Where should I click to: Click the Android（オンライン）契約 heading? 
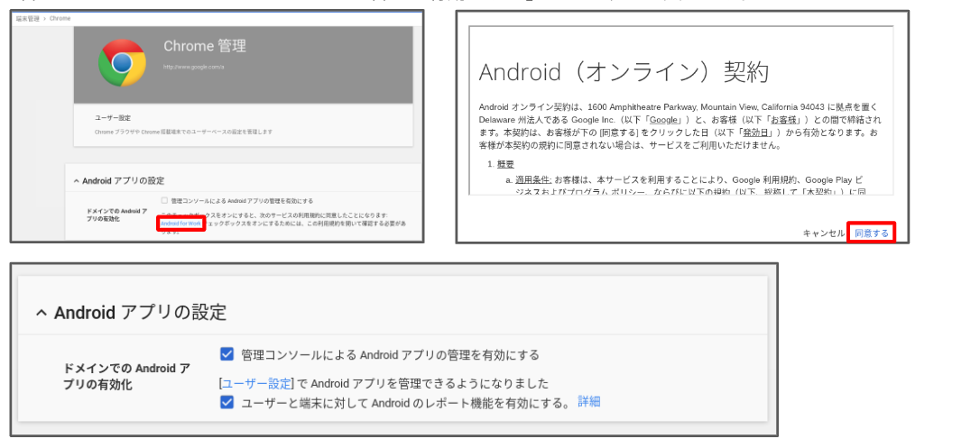pos(624,72)
